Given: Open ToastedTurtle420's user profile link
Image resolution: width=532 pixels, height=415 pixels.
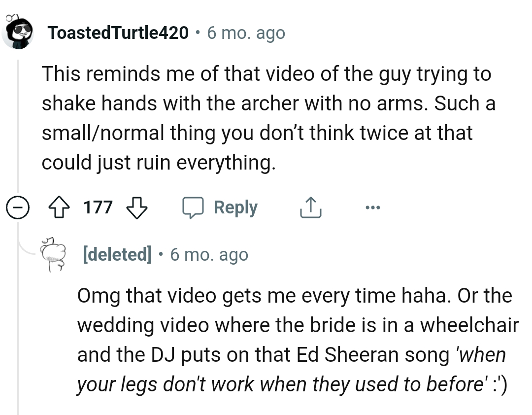Looking at the screenshot, I should point(118,33).
